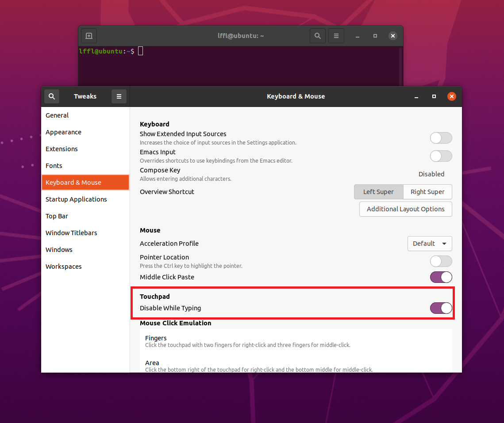Open the Acceleration Profile dropdown
The width and height of the screenshot is (504, 423).
(x=429, y=244)
